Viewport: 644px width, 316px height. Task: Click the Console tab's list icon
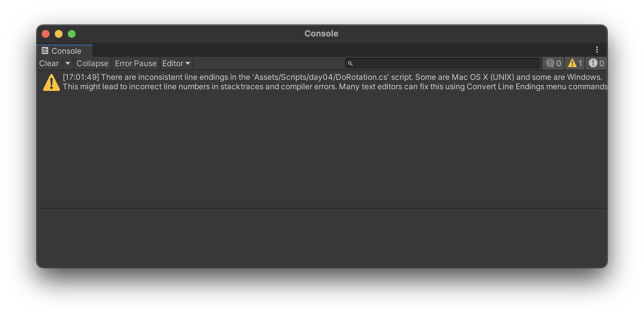45,50
